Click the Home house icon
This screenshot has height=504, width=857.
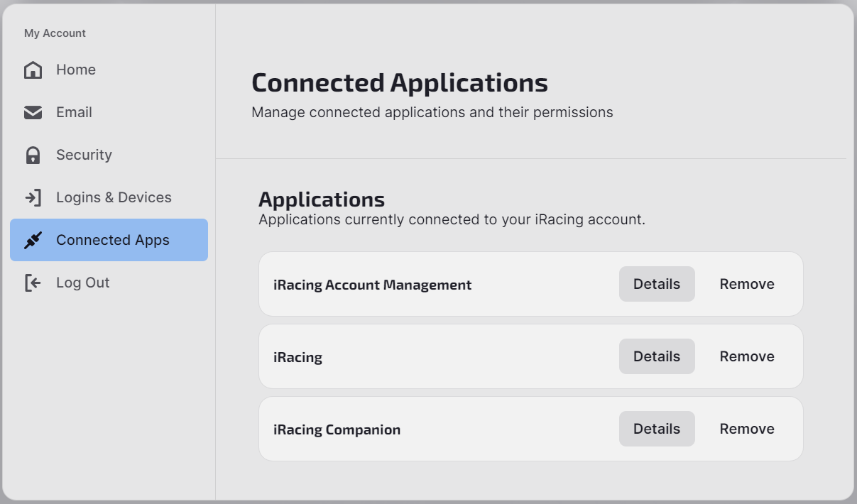(33, 70)
